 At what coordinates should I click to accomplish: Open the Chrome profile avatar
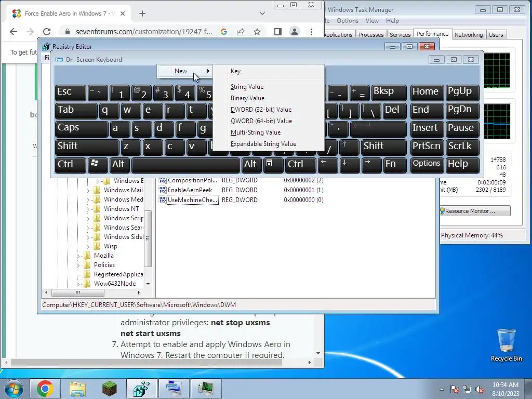[295, 32]
